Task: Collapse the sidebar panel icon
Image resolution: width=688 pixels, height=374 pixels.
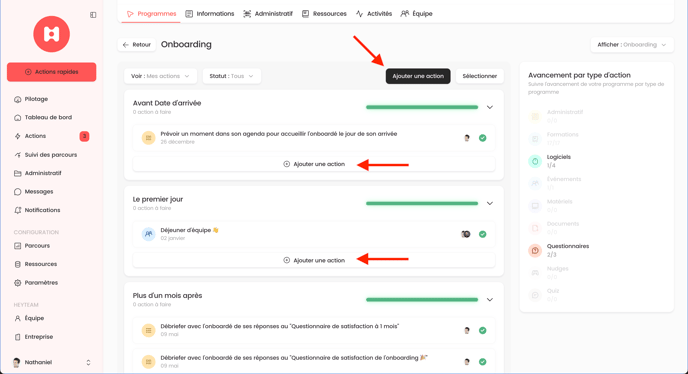Action: pyautogui.click(x=93, y=15)
